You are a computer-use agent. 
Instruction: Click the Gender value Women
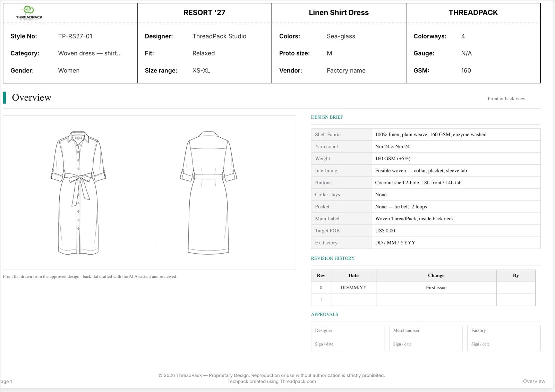pos(69,70)
